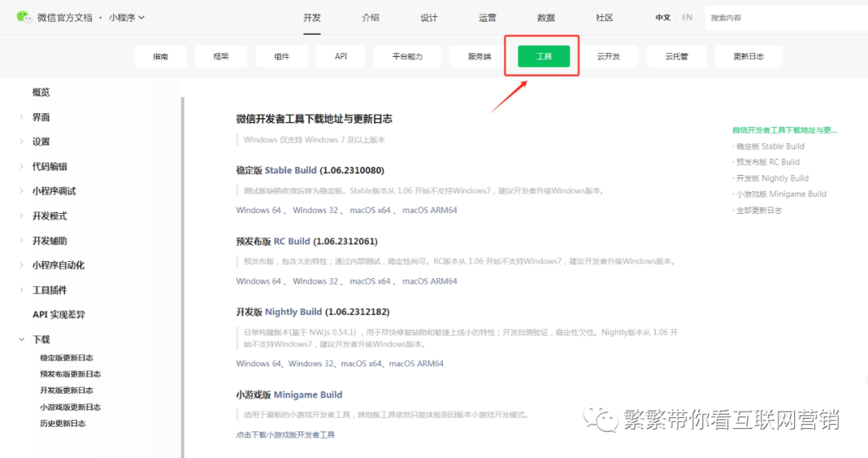This screenshot has width=868, height=458.
Task: Expand the 开发辅助 sidebar section arrow
Action: coord(22,240)
